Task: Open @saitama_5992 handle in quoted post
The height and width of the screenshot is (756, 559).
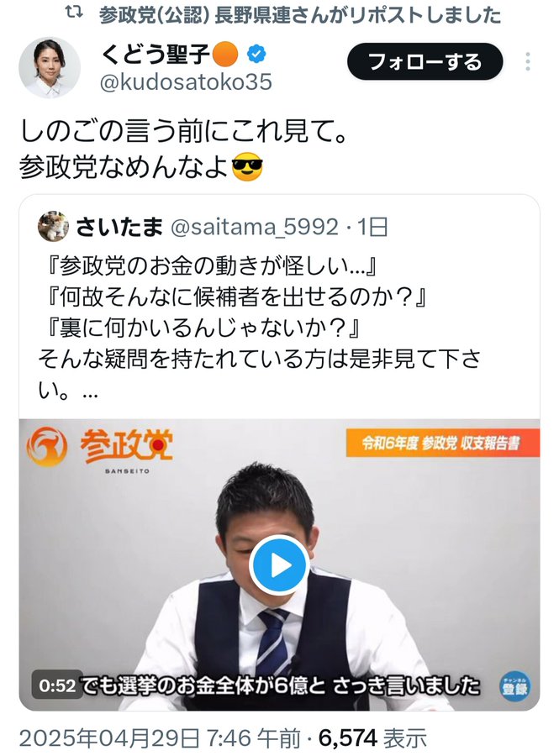Action: point(255,227)
